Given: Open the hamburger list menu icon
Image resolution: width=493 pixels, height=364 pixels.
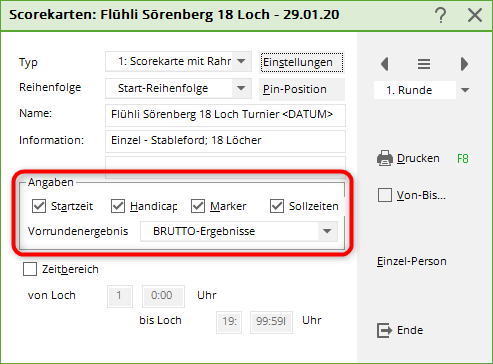Looking at the screenshot, I should tap(424, 64).
